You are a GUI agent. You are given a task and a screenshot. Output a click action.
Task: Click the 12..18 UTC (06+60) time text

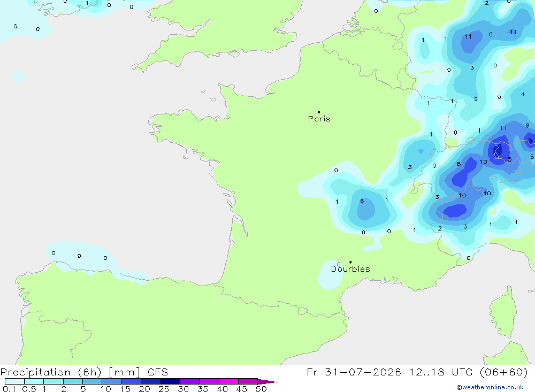pyautogui.click(x=469, y=372)
